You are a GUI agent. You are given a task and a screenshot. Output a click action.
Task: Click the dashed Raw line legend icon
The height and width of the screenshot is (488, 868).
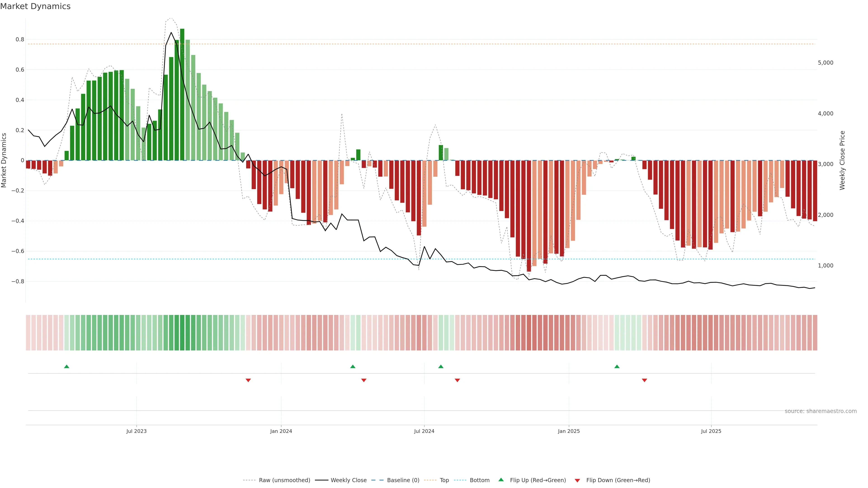(x=249, y=480)
